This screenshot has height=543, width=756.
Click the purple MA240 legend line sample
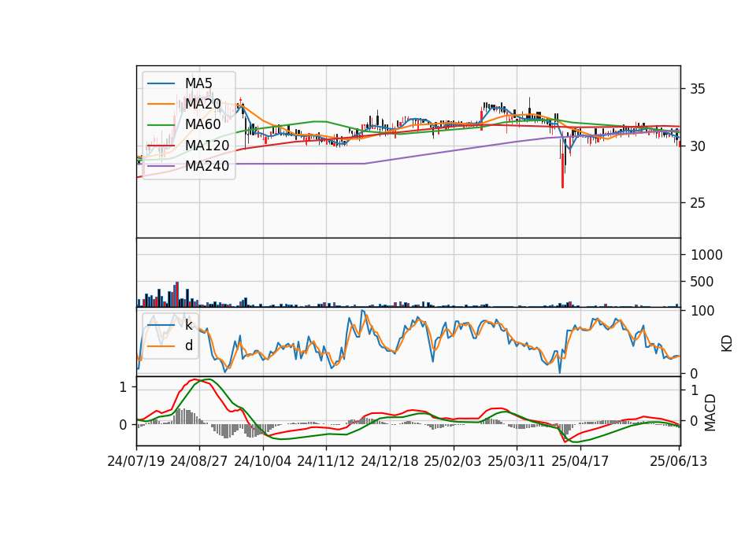pos(161,166)
